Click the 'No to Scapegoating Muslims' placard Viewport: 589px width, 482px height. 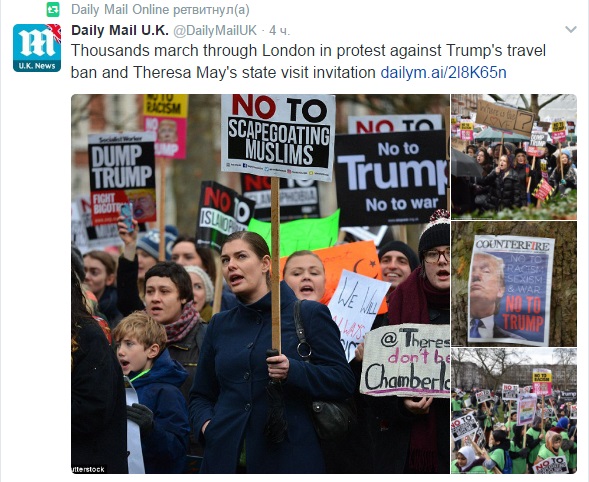pyautogui.click(x=278, y=137)
